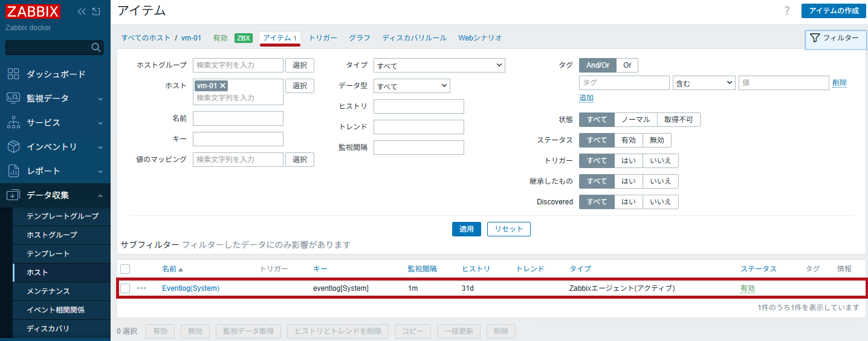Open help via question mark icon

[x=786, y=11]
